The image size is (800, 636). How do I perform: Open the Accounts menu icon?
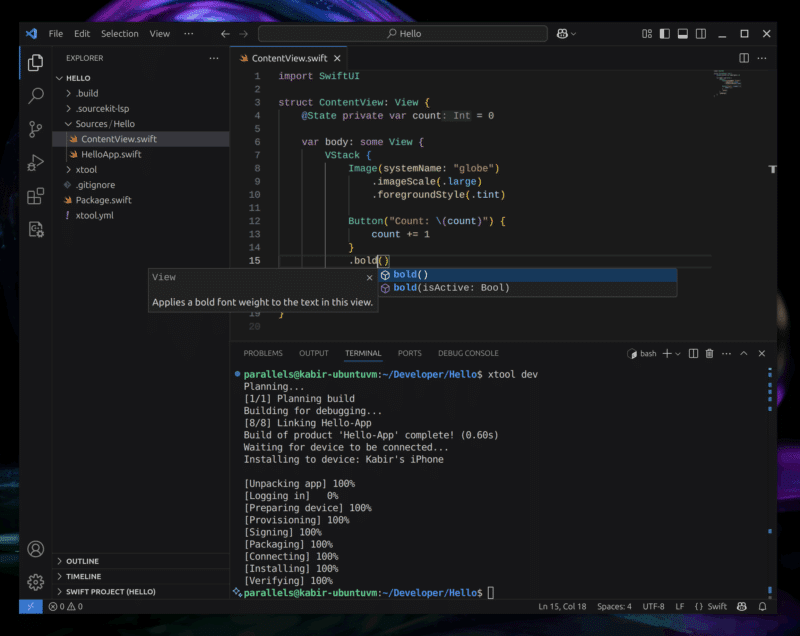(35, 549)
